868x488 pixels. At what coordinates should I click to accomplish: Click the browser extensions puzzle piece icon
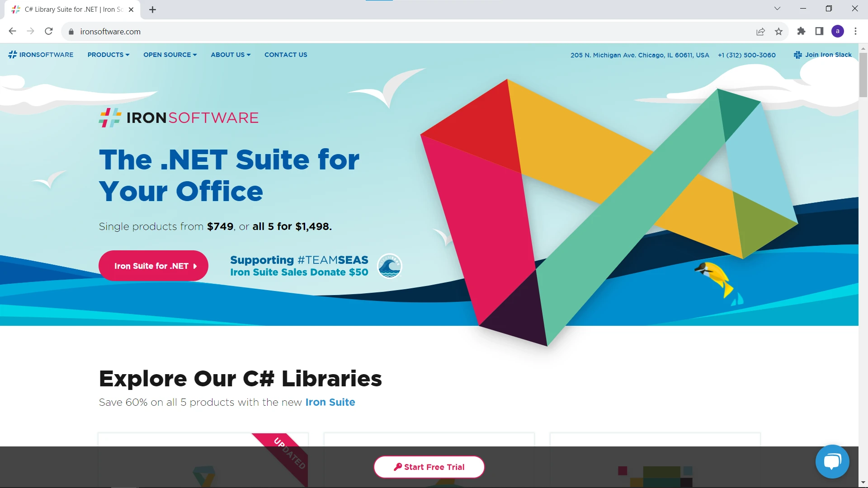[x=801, y=31]
